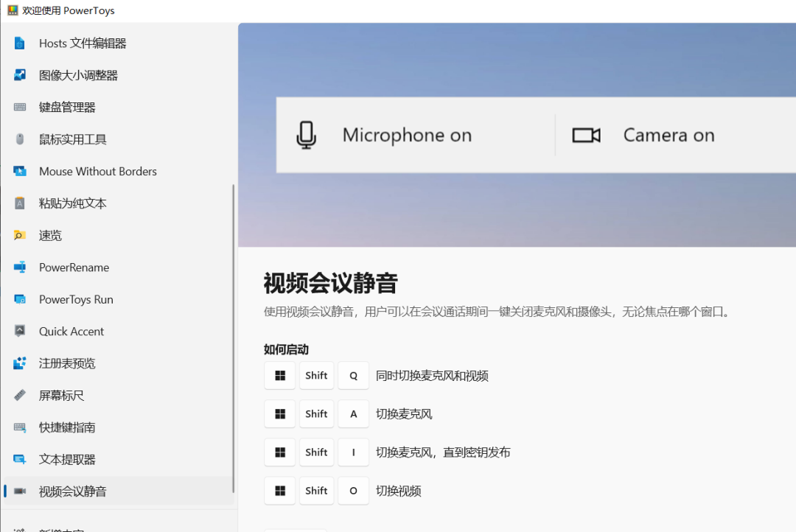796x532 pixels.
Task: Open 粘贴为纯文本 page
Action: (118, 203)
